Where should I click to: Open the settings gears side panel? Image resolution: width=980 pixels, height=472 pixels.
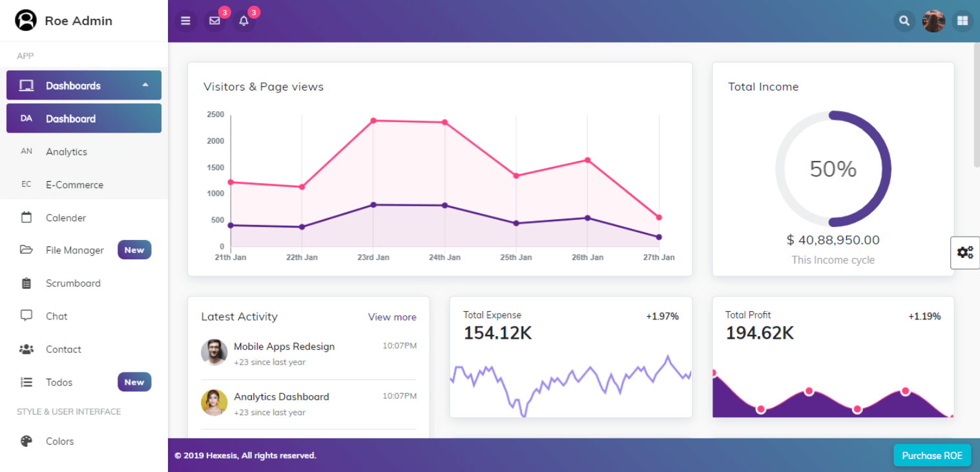[965, 253]
